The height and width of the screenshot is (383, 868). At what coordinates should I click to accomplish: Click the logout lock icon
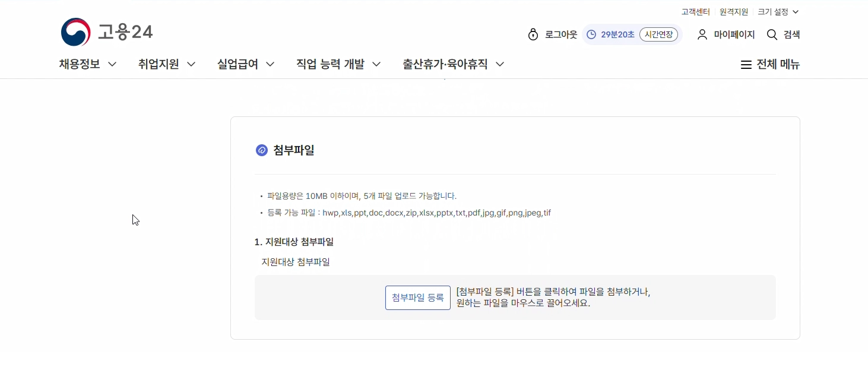tap(533, 34)
